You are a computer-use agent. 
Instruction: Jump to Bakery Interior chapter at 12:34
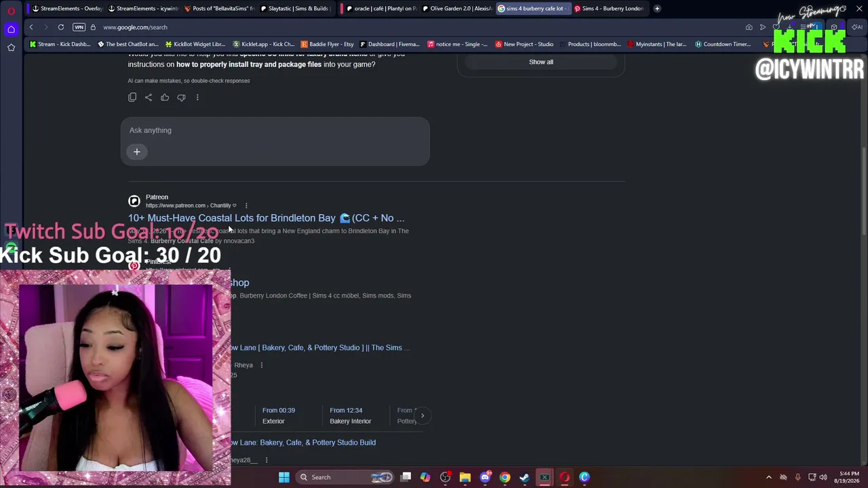[351, 415]
